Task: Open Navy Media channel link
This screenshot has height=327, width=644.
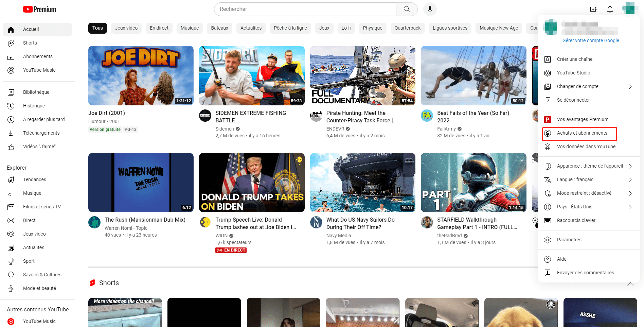Action: pyautogui.click(x=339, y=236)
